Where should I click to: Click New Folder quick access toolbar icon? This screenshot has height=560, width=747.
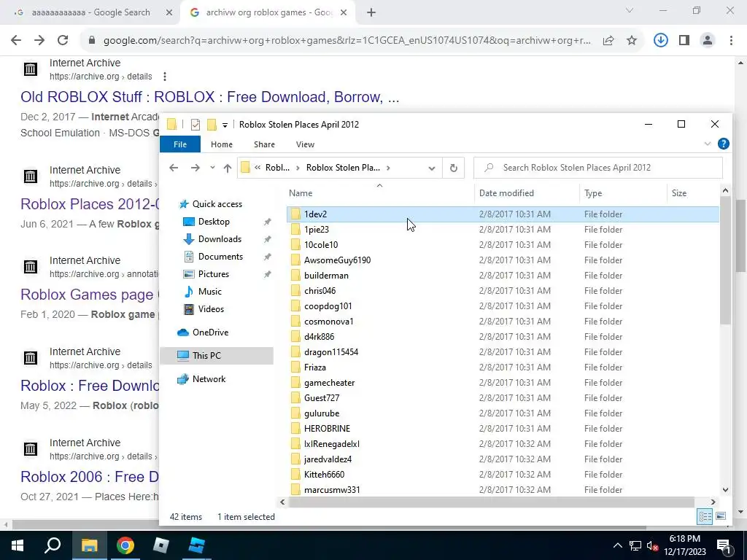(x=212, y=125)
